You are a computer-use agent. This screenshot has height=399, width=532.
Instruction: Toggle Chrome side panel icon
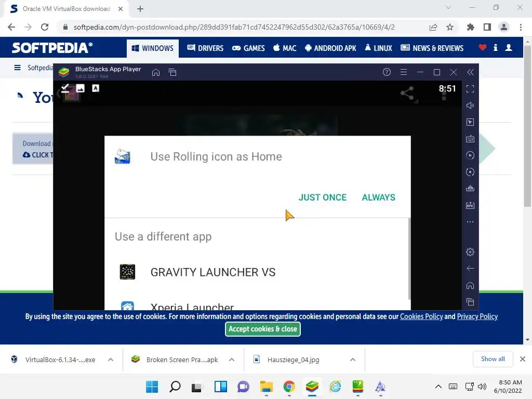487,27
